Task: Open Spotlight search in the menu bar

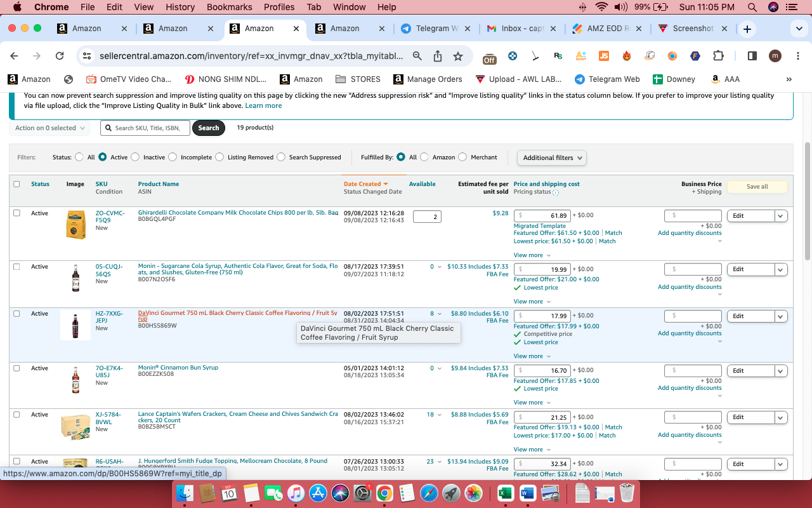Action: (x=752, y=7)
